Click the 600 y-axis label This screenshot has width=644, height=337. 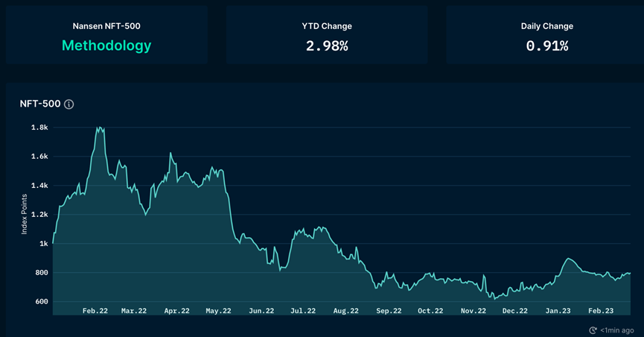[42, 302]
